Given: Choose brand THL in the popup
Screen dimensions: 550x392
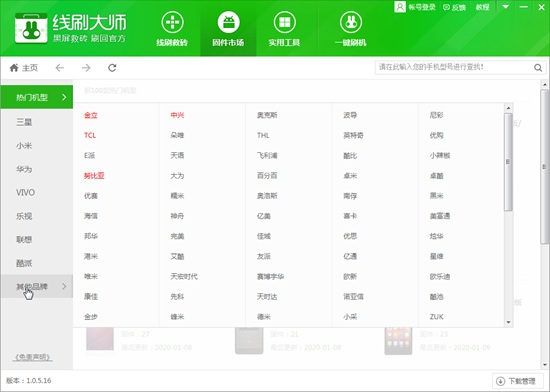Looking at the screenshot, I should click(263, 135).
